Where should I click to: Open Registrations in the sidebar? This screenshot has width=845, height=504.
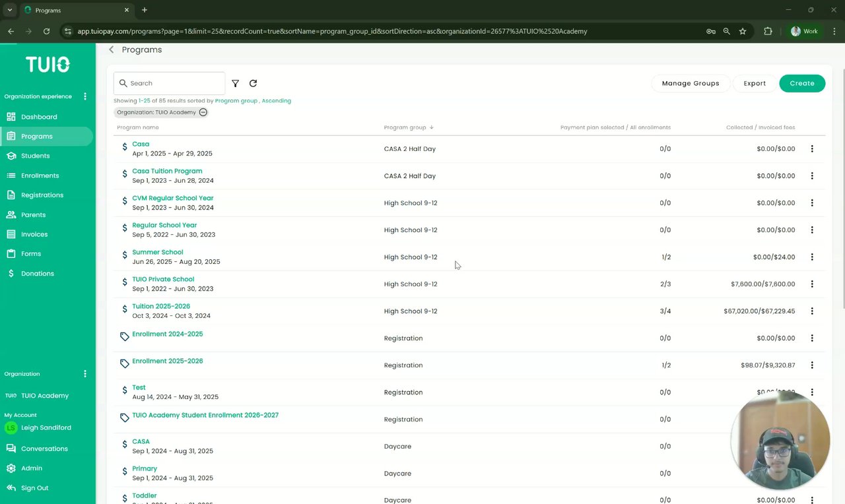coord(42,195)
